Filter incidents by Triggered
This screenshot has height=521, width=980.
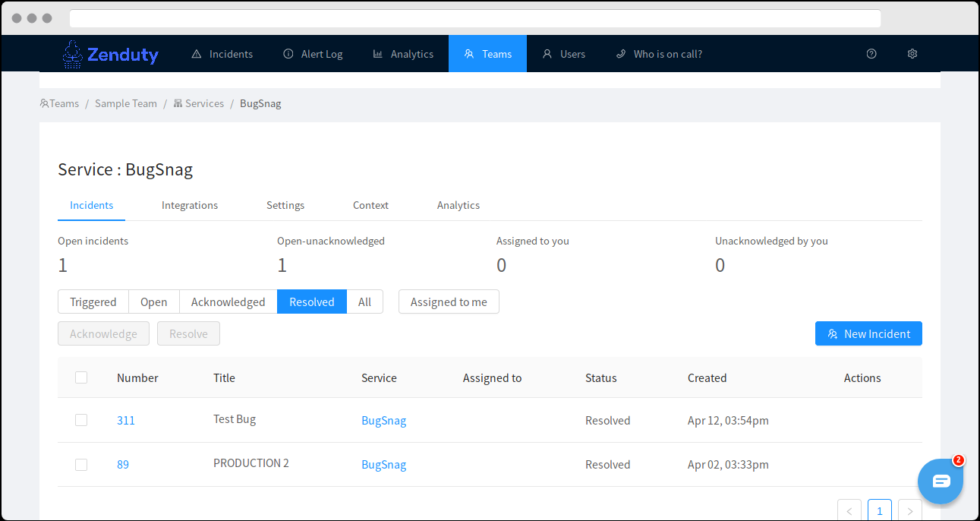tap(93, 302)
